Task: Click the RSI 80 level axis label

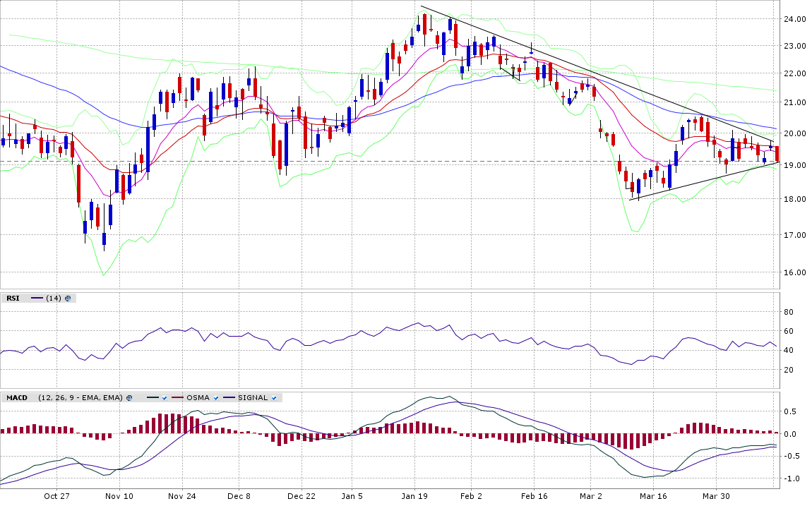Action: (x=789, y=312)
